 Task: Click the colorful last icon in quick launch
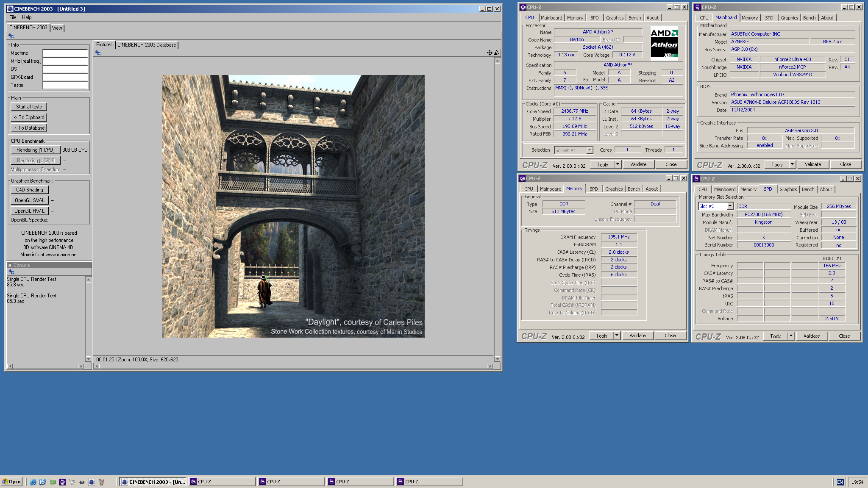coord(101,482)
